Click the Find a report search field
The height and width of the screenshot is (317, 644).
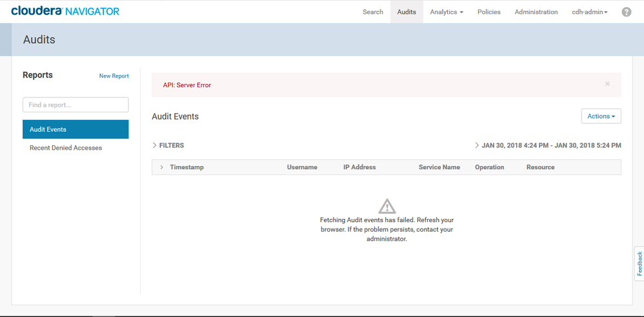pos(75,105)
